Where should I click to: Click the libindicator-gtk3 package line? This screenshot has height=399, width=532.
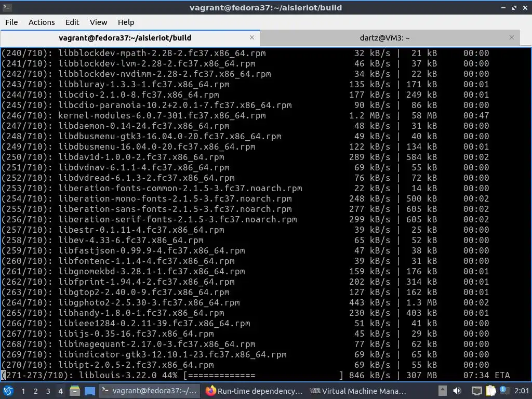(245, 354)
